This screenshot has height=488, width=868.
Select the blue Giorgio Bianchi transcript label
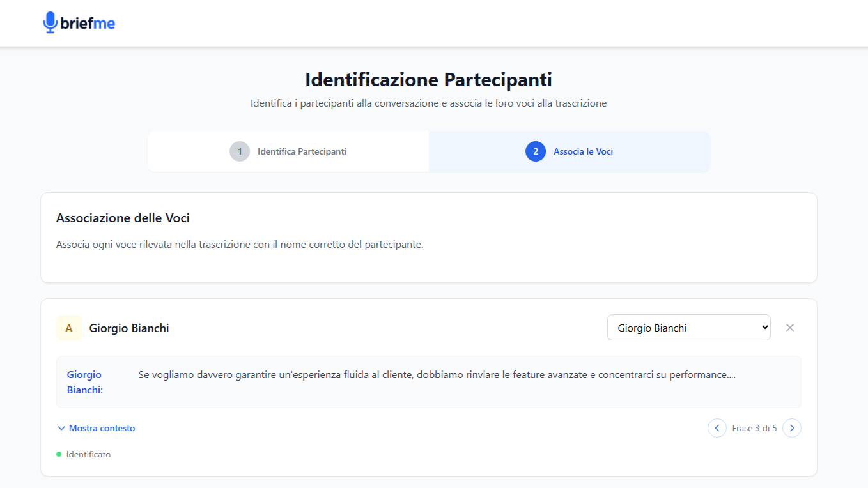pos(84,382)
